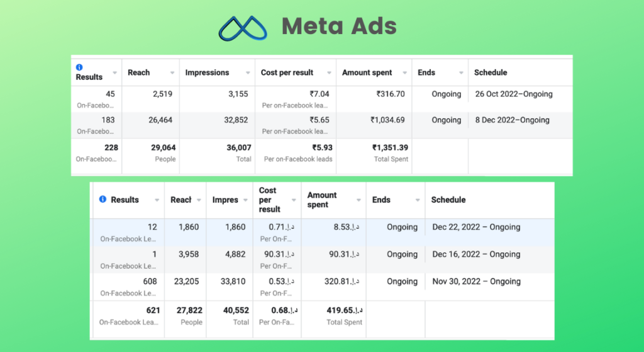Click the total impressions 40,552

coord(236,310)
